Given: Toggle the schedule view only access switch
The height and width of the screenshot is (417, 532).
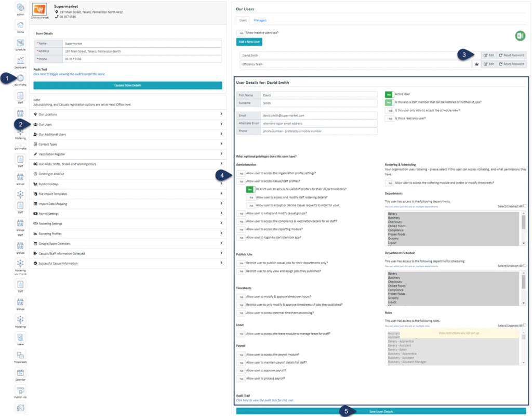Looking at the screenshot, I should pos(389,111).
